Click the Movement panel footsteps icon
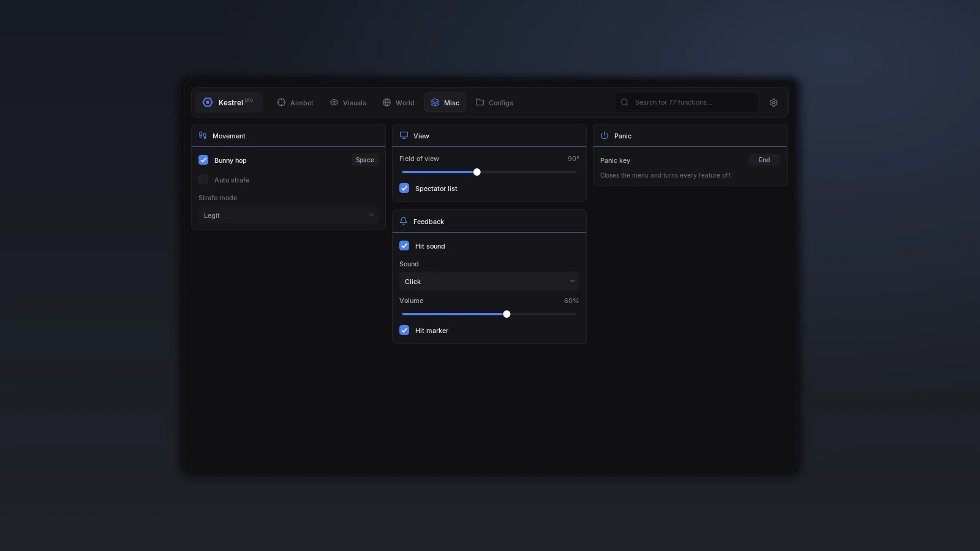The height and width of the screenshot is (551, 980). click(x=203, y=135)
